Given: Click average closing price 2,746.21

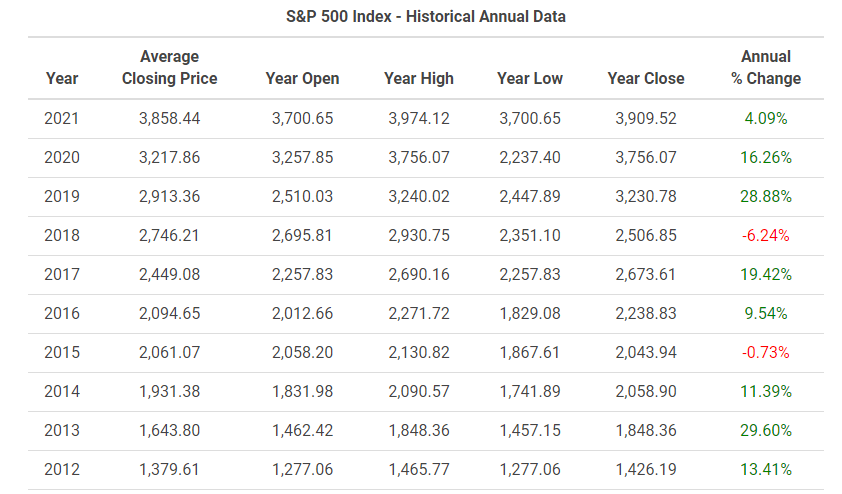Looking at the screenshot, I should pos(169,235).
